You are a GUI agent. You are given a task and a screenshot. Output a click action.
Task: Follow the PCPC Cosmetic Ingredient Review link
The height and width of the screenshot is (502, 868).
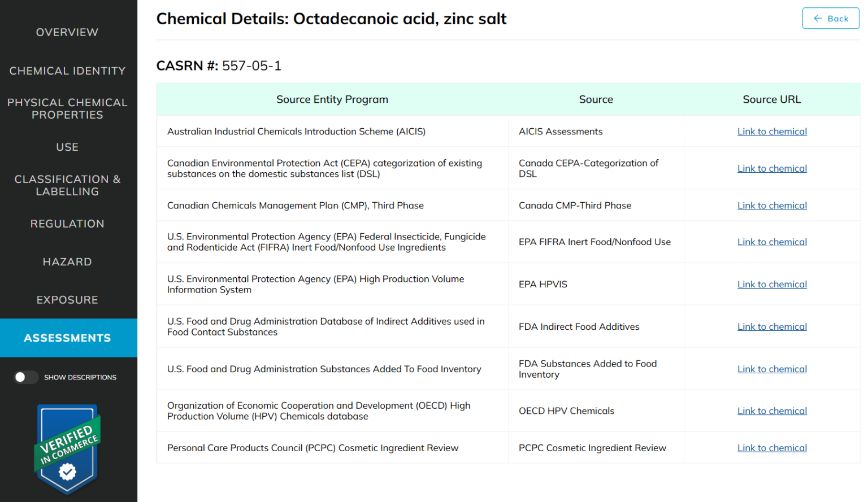click(x=772, y=448)
